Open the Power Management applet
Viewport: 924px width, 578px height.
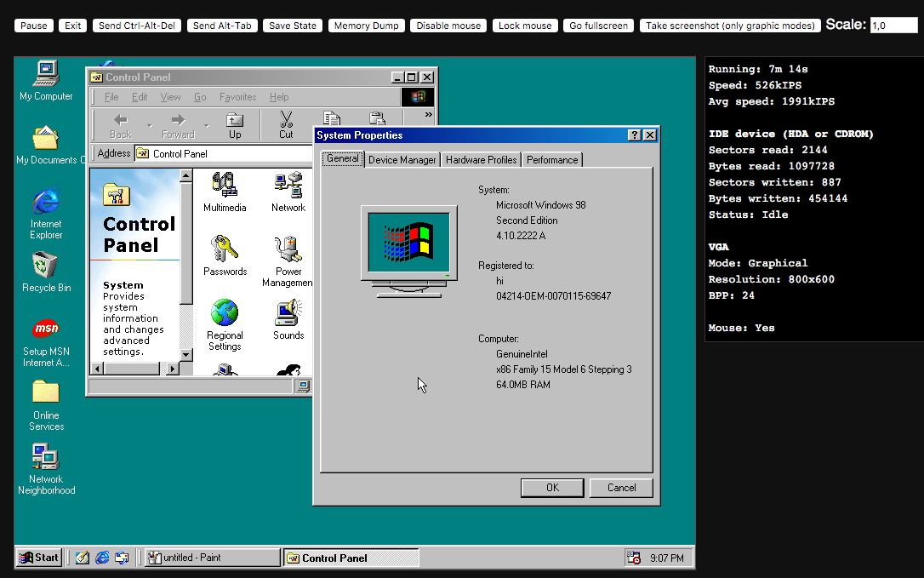tap(288, 249)
